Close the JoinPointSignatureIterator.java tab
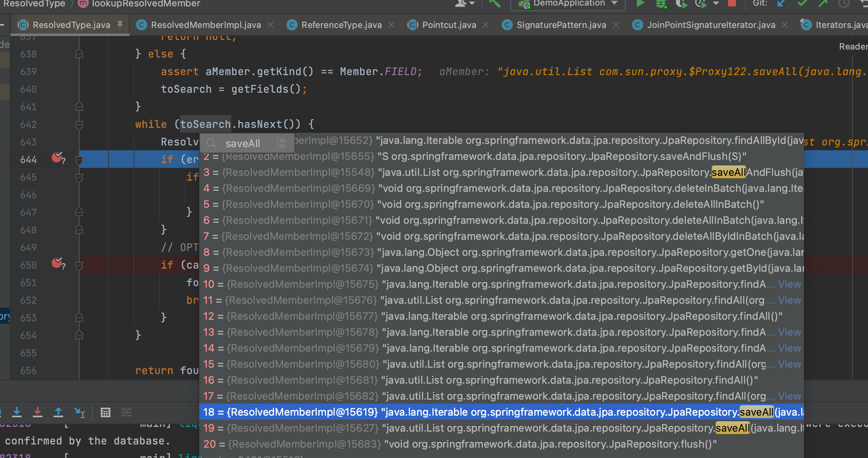This screenshot has width=868, height=458. tap(785, 25)
